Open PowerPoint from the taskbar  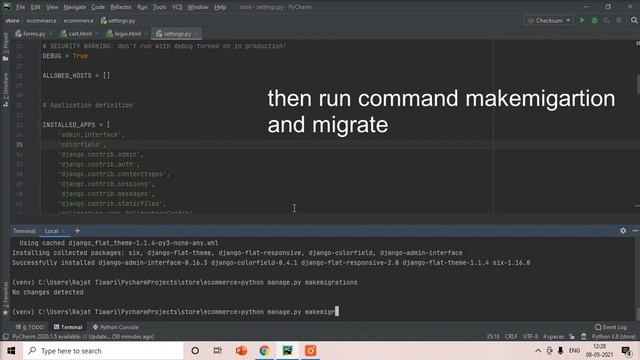pyautogui.click(x=241, y=351)
